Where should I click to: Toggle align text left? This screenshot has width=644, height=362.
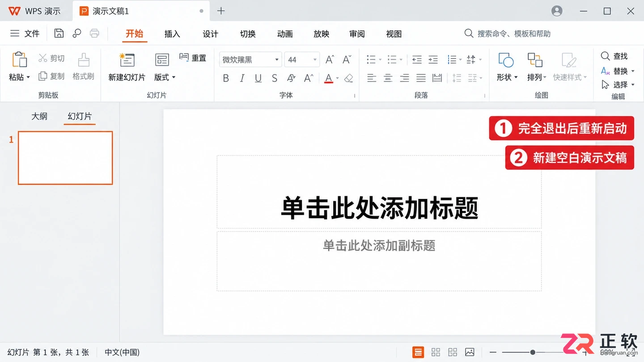tap(372, 78)
